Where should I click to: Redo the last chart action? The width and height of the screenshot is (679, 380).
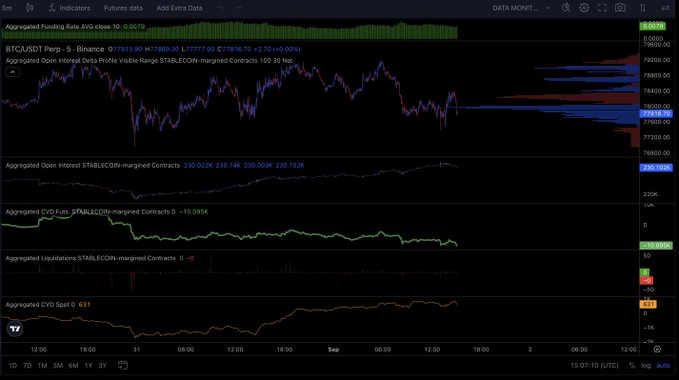click(238, 8)
